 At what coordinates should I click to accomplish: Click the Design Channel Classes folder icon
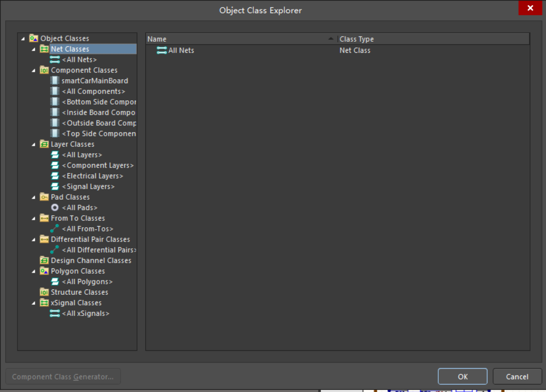44,260
